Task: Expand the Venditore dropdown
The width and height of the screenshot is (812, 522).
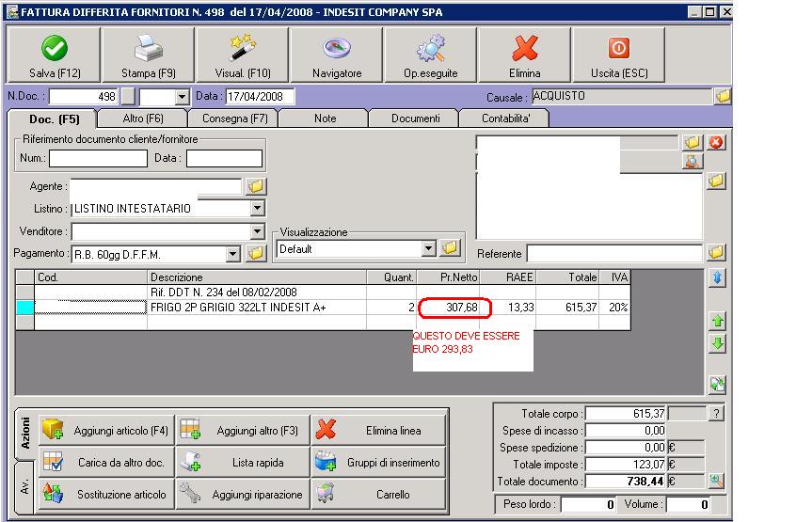Action: [258, 231]
